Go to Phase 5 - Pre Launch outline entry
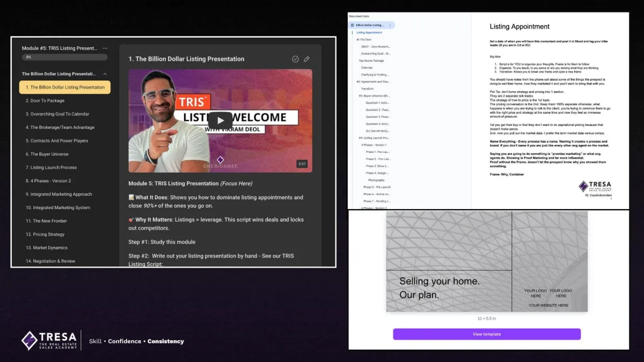Image resolution: width=644 pixels, height=362 pixels. pyautogui.click(x=377, y=187)
